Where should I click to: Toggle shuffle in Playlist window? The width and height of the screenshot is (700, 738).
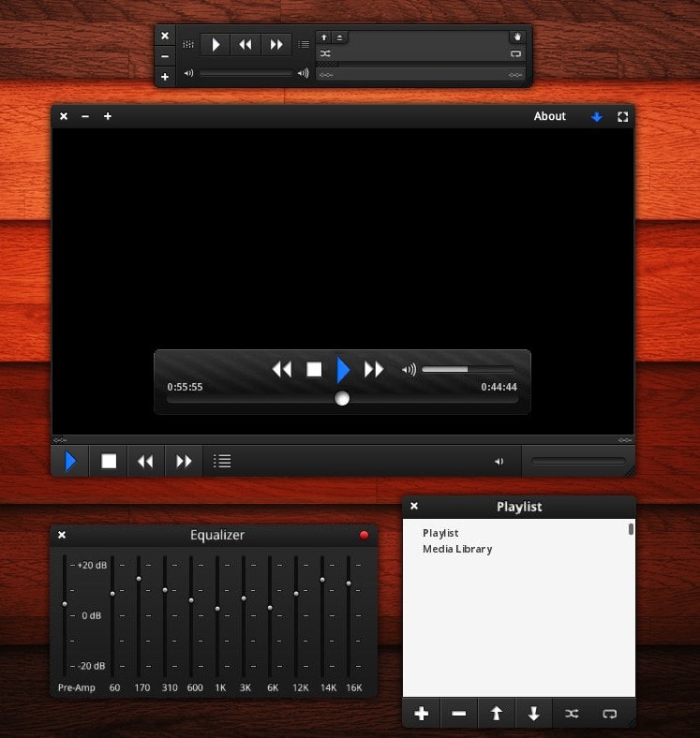coord(572,714)
